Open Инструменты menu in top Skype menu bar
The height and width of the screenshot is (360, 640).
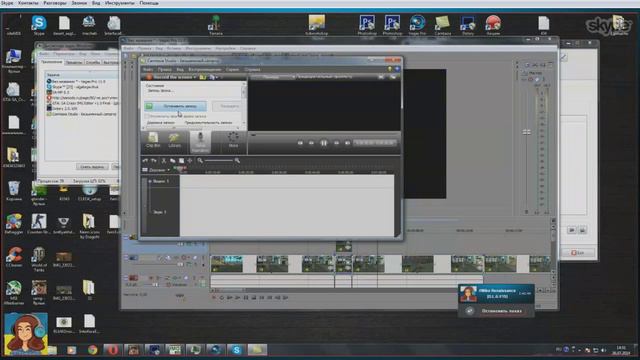120,3
